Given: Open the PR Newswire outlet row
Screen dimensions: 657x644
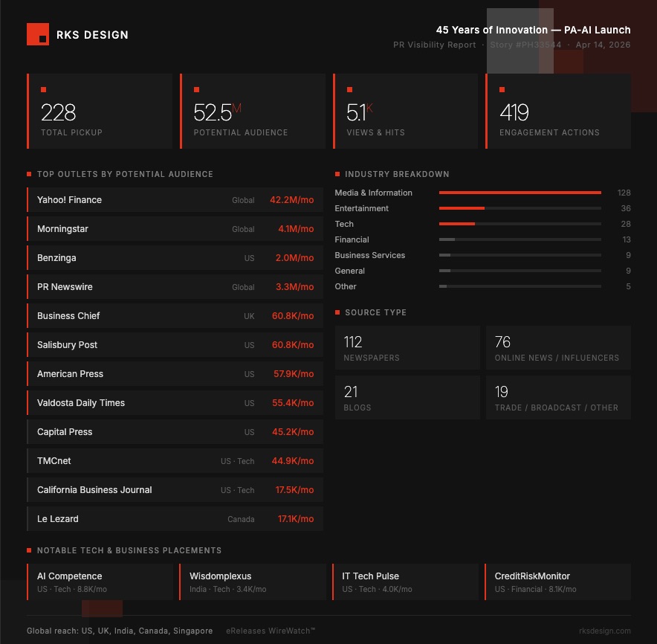Looking at the screenshot, I should coord(175,287).
